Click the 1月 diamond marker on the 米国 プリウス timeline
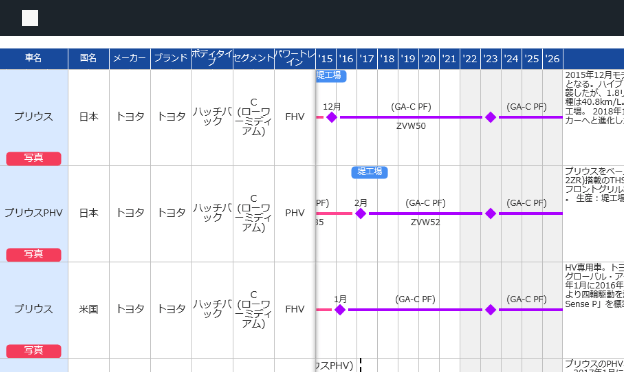 (x=340, y=310)
